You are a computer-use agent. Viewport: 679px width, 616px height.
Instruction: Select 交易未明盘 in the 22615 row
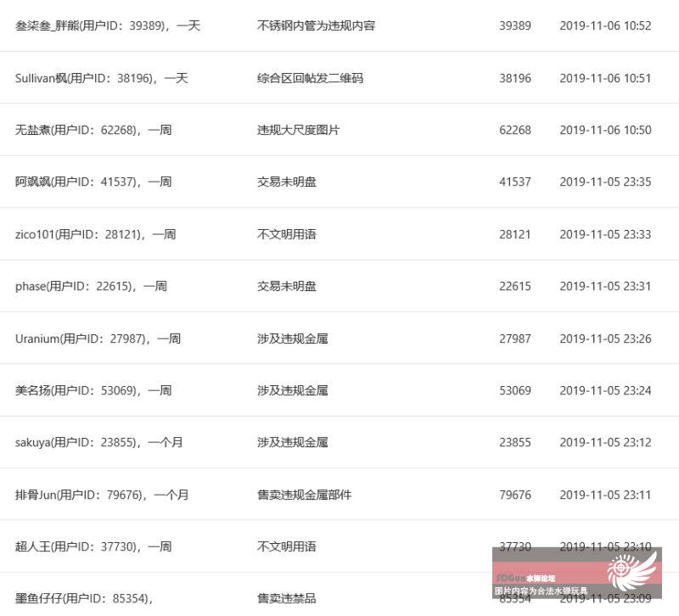click(287, 286)
